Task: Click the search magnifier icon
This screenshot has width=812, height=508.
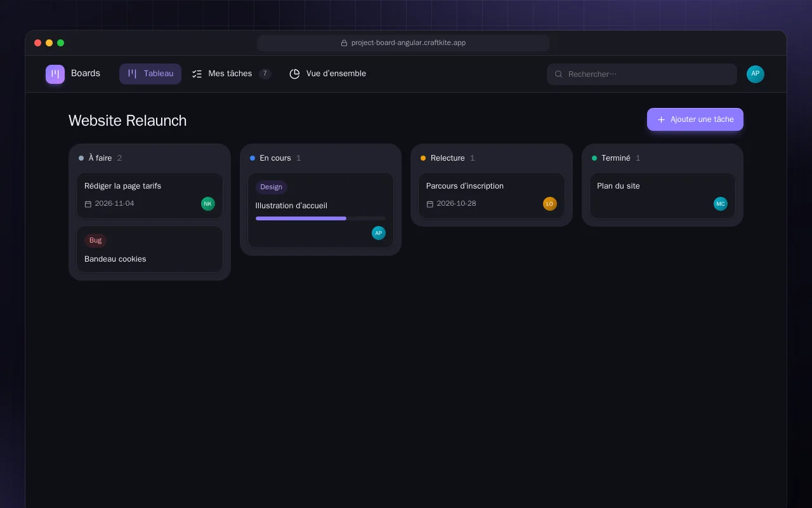Action: point(559,74)
